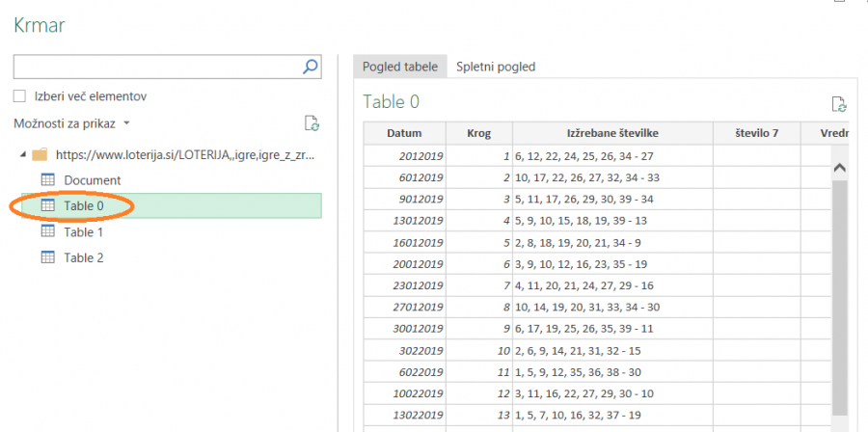Screen dimensions: 868x432
Task: Click the search magnifier icon
Action: pyautogui.click(x=310, y=67)
